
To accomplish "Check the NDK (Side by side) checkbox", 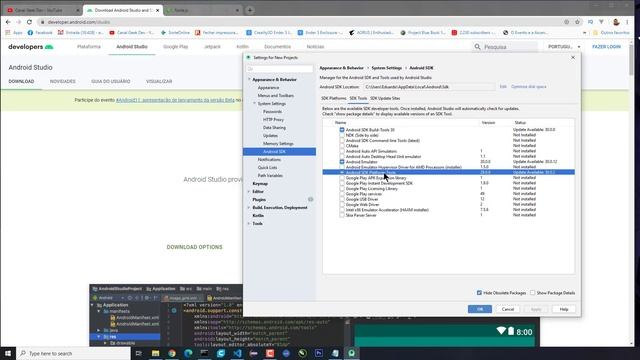I will (342, 135).
